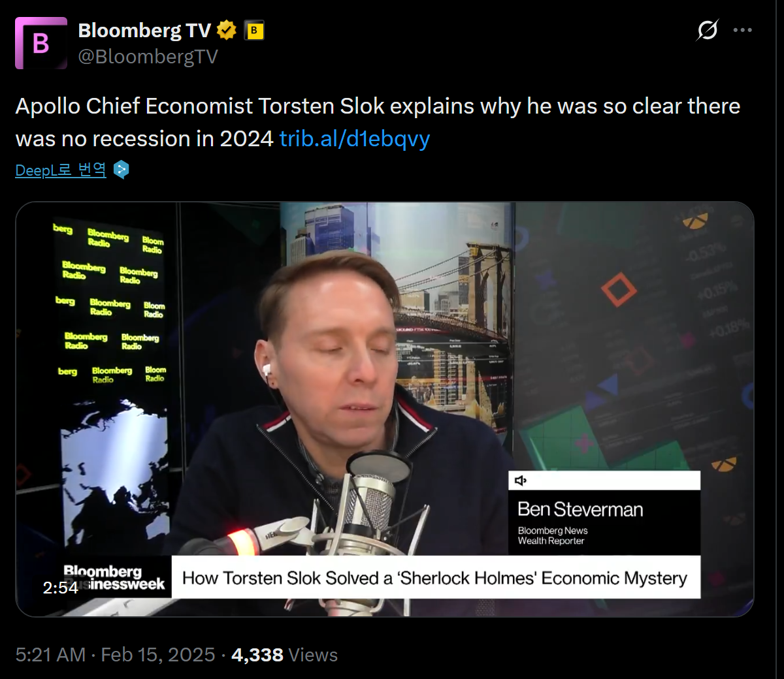This screenshot has height=679, width=784.
Task: Click the 2:54 video duration label
Action: tap(61, 588)
